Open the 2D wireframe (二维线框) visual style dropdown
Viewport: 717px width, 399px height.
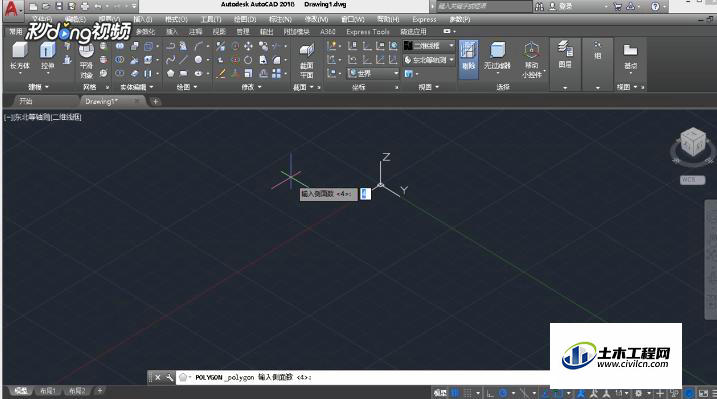tap(429, 46)
